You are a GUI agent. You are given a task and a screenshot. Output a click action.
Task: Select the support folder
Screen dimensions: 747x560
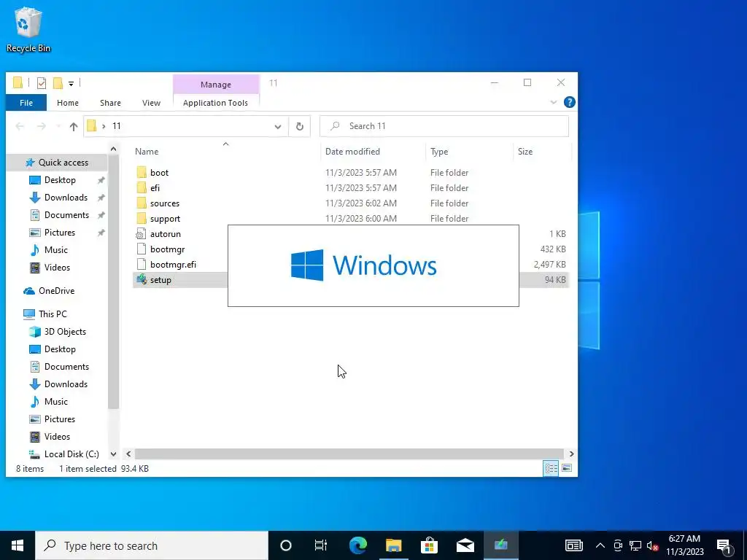pos(165,219)
